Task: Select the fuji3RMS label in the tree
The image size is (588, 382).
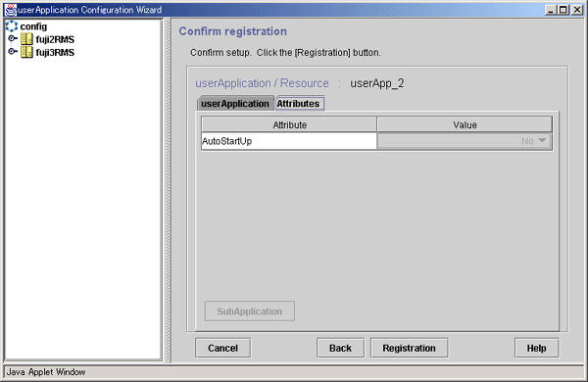Action: [x=55, y=53]
